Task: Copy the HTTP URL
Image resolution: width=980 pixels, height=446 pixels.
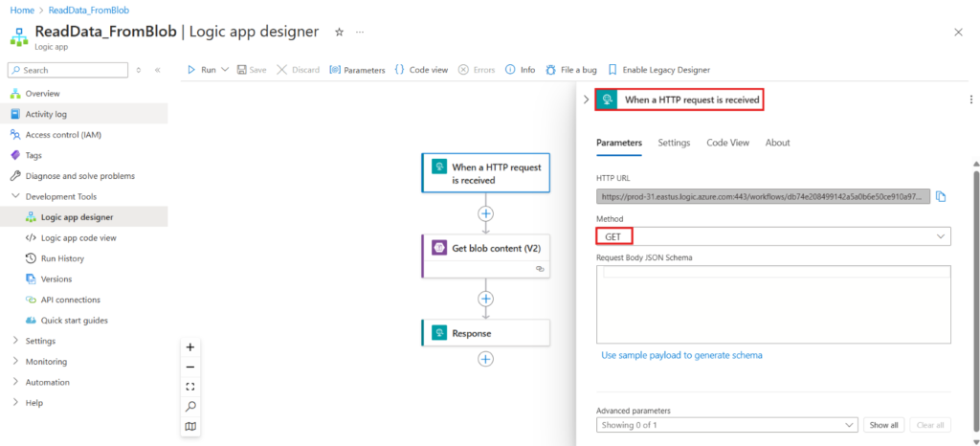Action: pyautogui.click(x=941, y=197)
